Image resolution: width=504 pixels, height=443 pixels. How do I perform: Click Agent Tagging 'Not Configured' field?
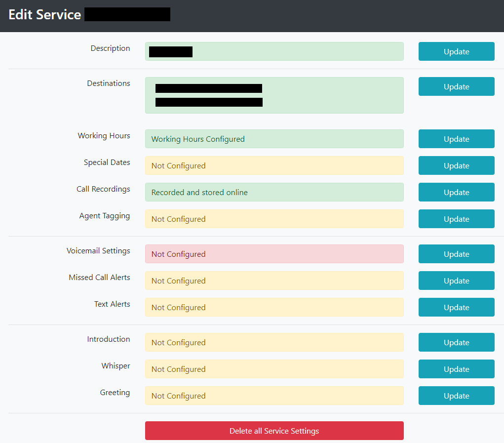pos(274,219)
